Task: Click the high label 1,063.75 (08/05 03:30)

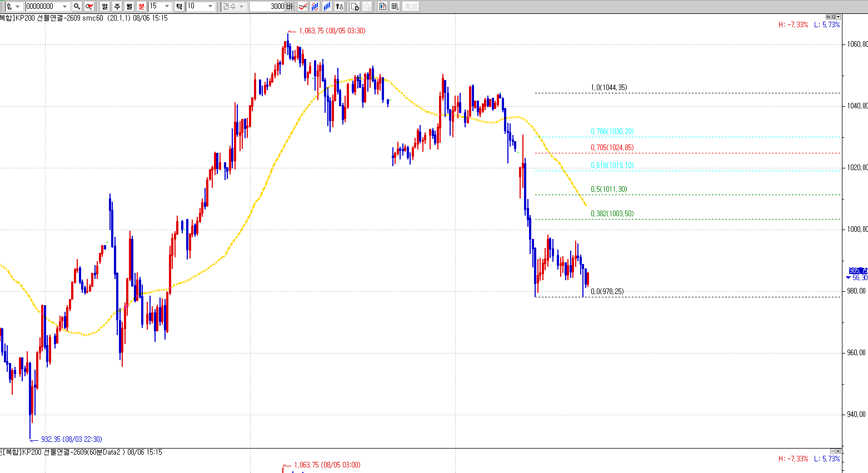Action: (x=332, y=31)
